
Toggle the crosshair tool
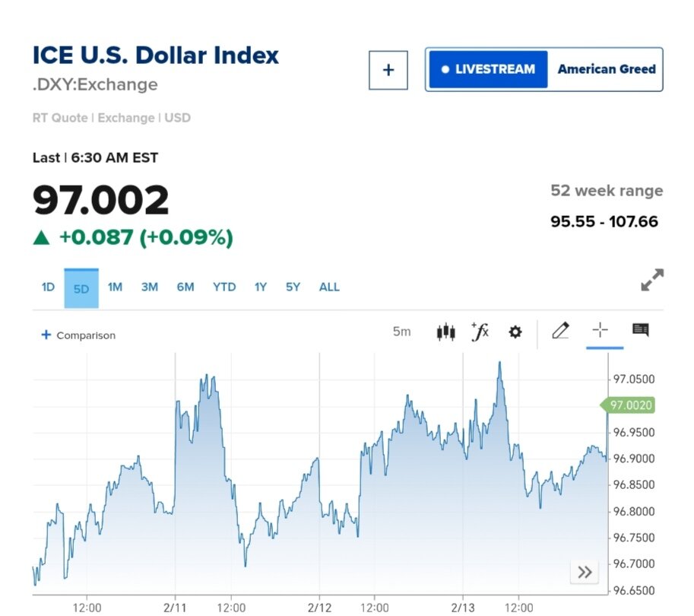tap(601, 330)
